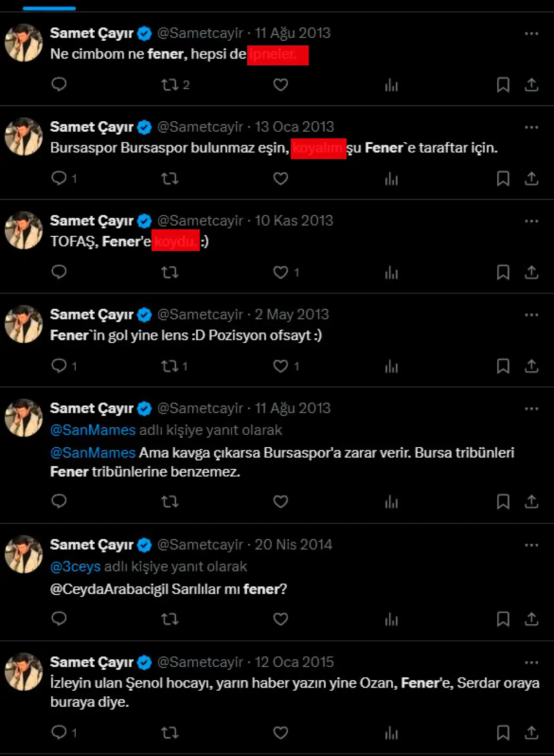
Task: Open @Sametcayir handle on the 2 May 2013 tweet
Action: (200, 314)
